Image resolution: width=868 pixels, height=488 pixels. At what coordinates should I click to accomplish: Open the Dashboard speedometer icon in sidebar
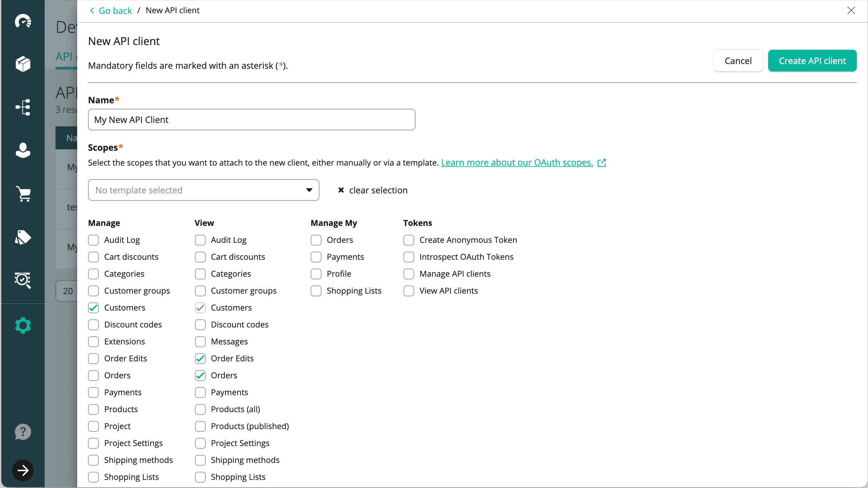coord(23,21)
